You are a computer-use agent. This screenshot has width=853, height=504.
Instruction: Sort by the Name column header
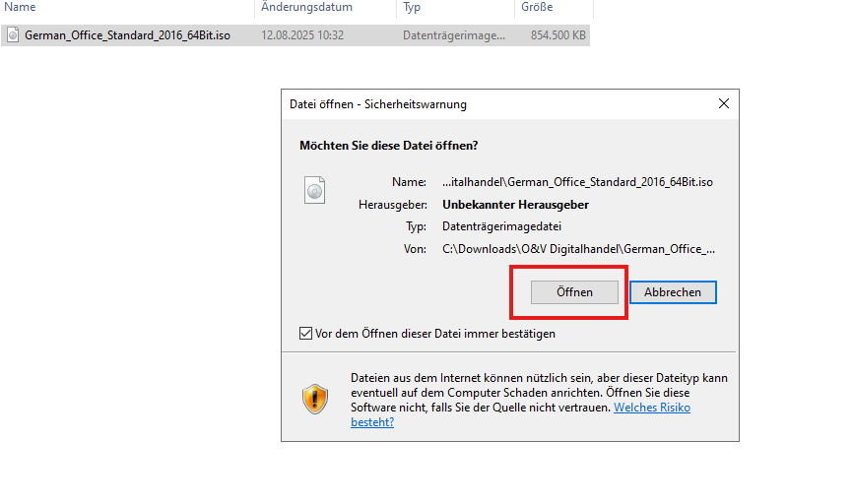click(21, 7)
